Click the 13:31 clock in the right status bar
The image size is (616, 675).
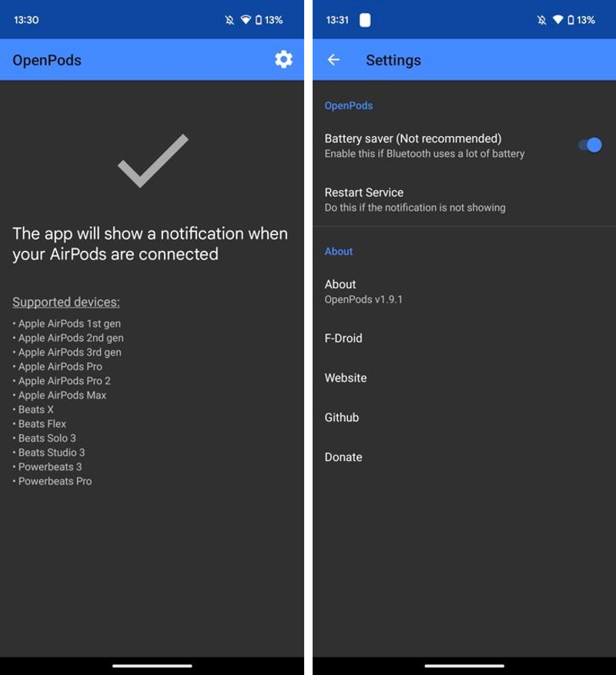[x=337, y=20]
